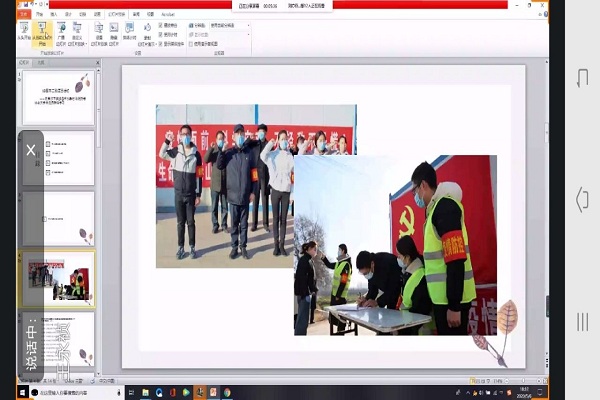Click the Hide Slide icon
This screenshot has width=600, height=400.
(x=114, y=34)
